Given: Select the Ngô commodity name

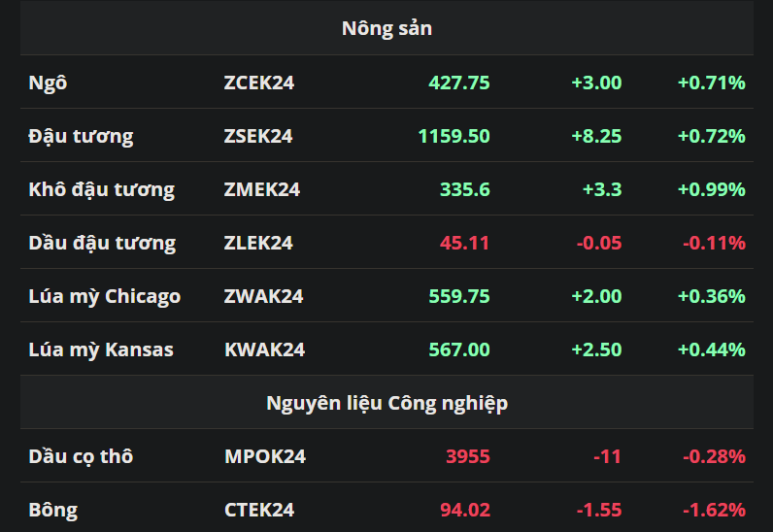Looking at the screenshot, I should tap(49, 83).
